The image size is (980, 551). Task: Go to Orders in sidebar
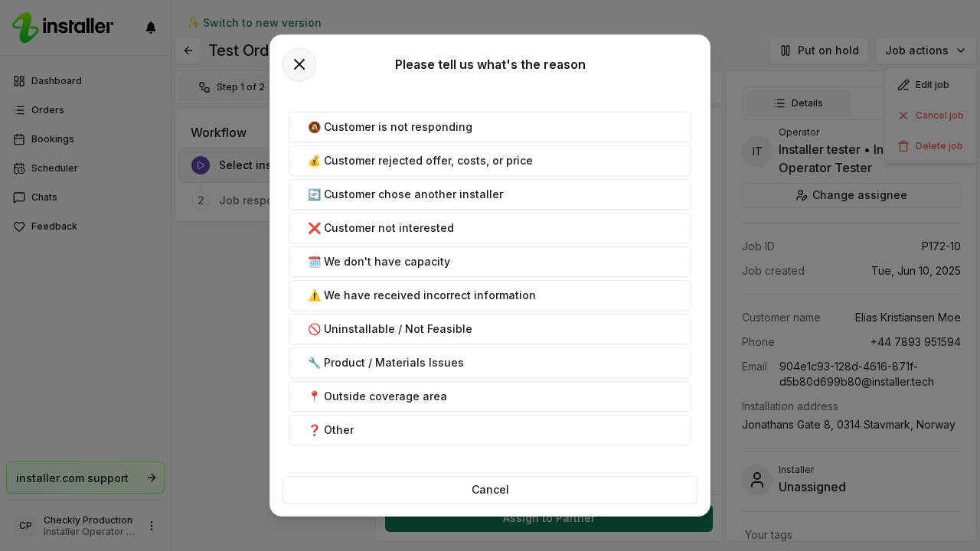point(85,110)
